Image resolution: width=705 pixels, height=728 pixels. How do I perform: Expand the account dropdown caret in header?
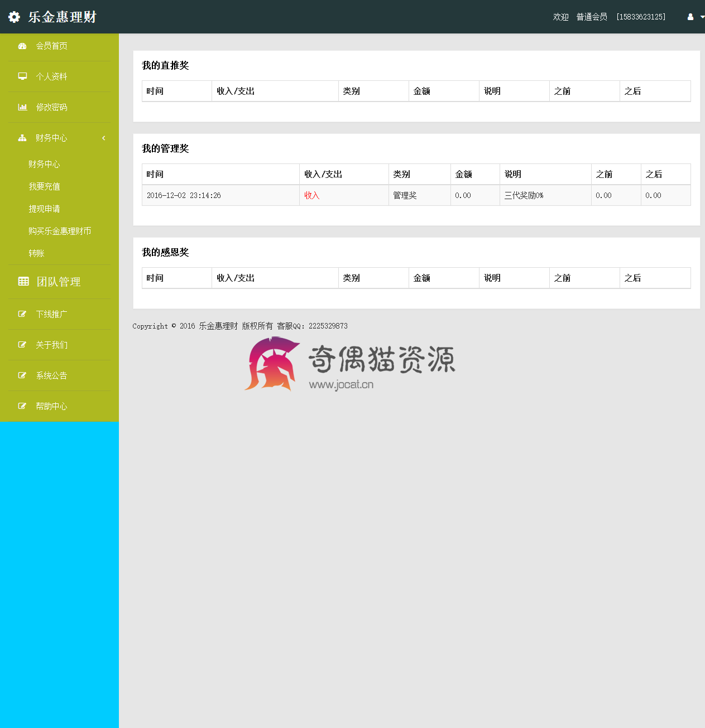(702, 17)
